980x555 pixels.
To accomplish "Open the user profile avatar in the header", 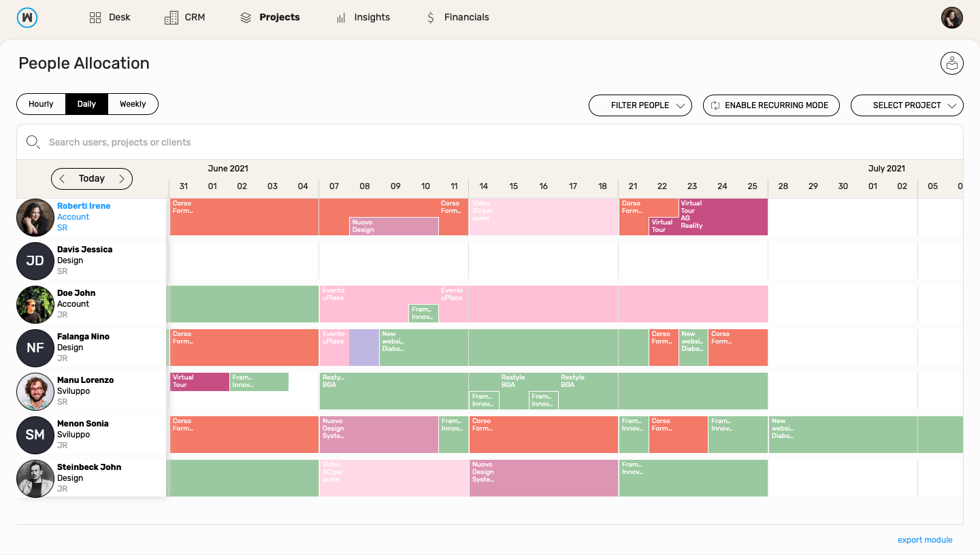I will point(952,18).
